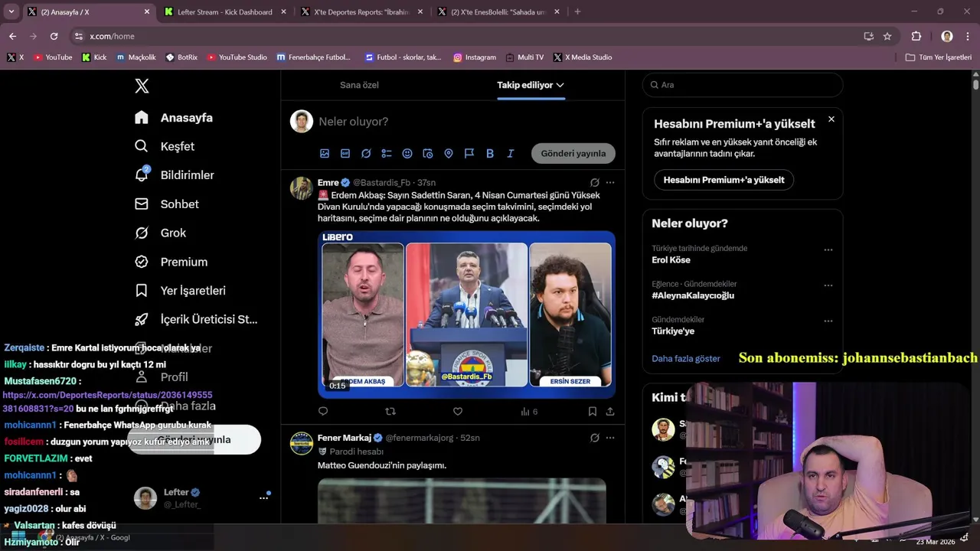Open Grok action on Fener Markaj post

[595, 438]
